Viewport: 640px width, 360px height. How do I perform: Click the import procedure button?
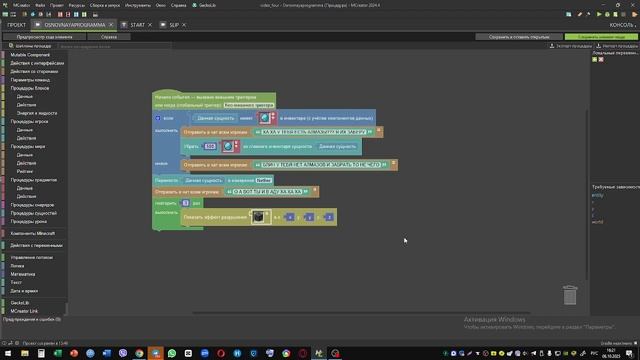pyautogui.click(x=617, y=46)
